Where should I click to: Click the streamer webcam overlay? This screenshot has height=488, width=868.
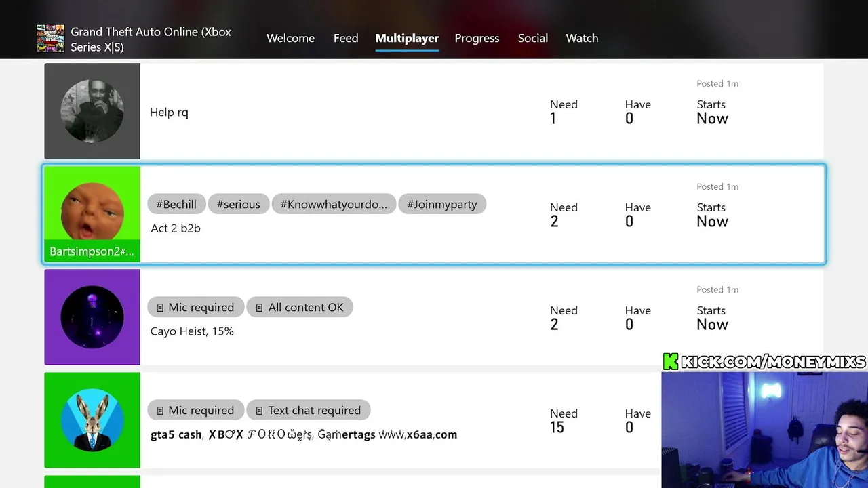click(x=764, y=430)
